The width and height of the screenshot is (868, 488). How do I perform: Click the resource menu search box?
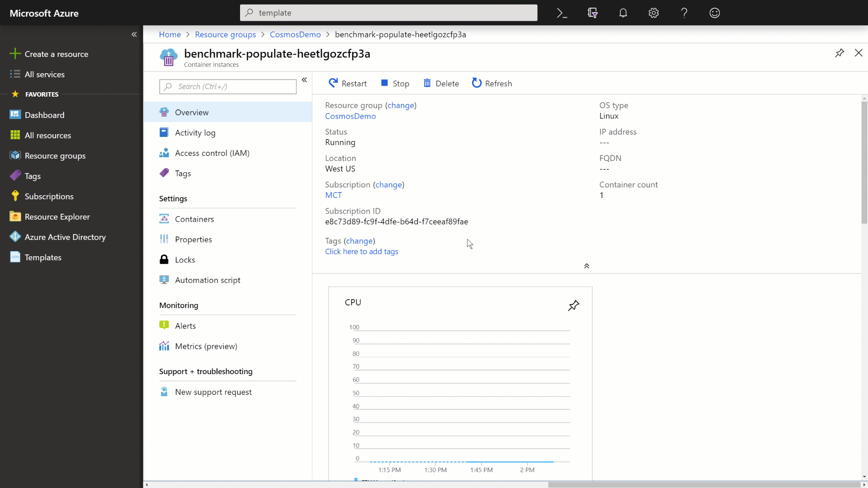click(228, 87)
